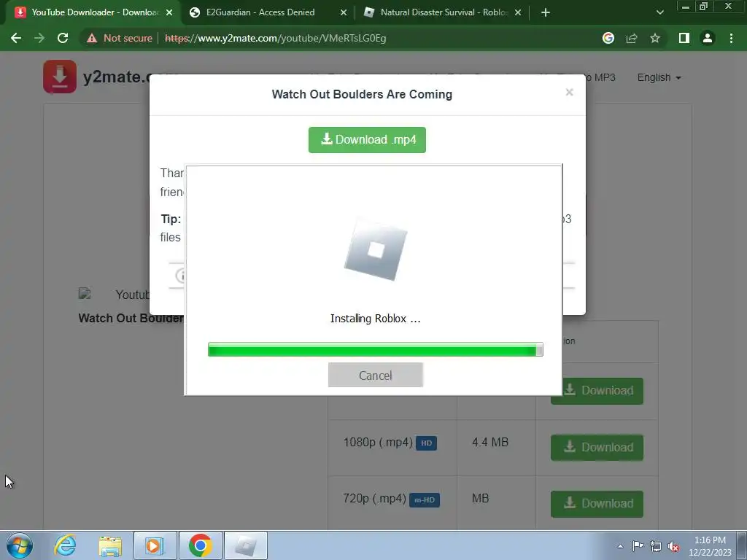
Task: Click Download button above 1080p row
Action: click(603, 391)
